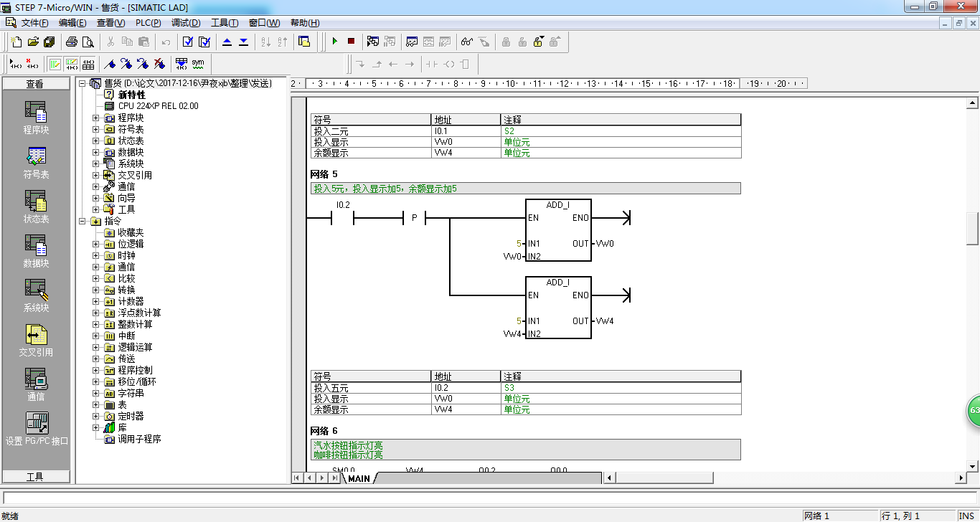Click the glasses status chart icon
Screen dimensions: 980x522
click(467, 42)
